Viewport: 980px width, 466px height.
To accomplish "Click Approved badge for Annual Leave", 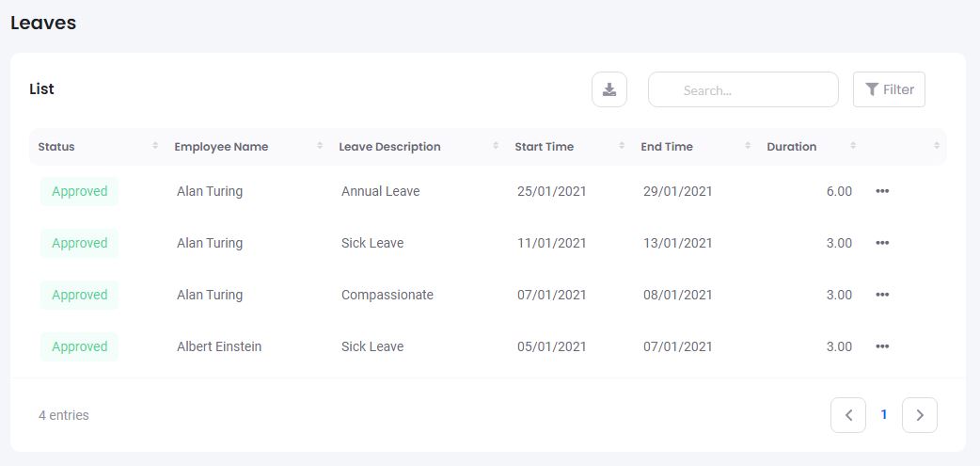I will click(x=80, y=191).
